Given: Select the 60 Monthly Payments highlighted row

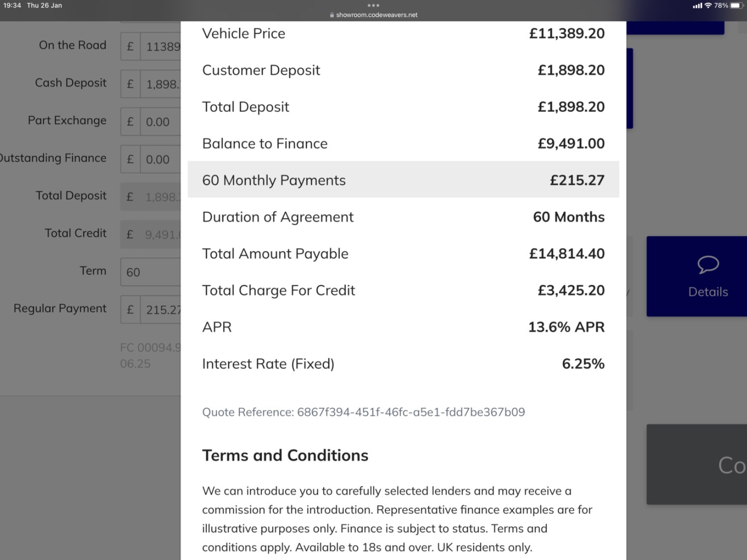Looking at the screenshot, I should point(403,180).
